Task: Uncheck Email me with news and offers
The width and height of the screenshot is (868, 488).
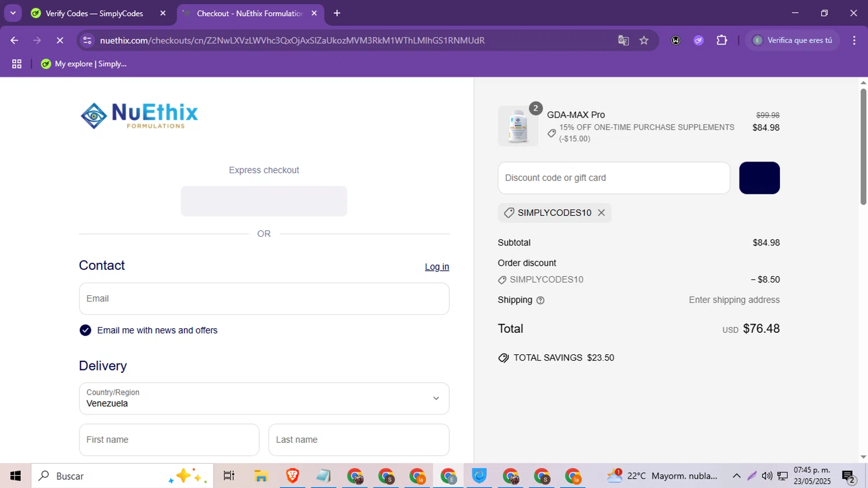Action: point(85,331)
